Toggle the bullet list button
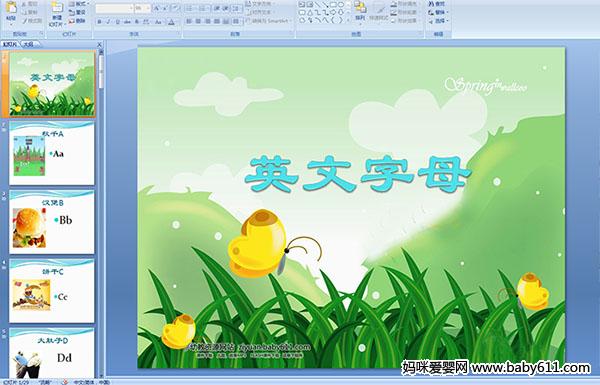Viewport: 600px width, 385px height. (191, 8)
